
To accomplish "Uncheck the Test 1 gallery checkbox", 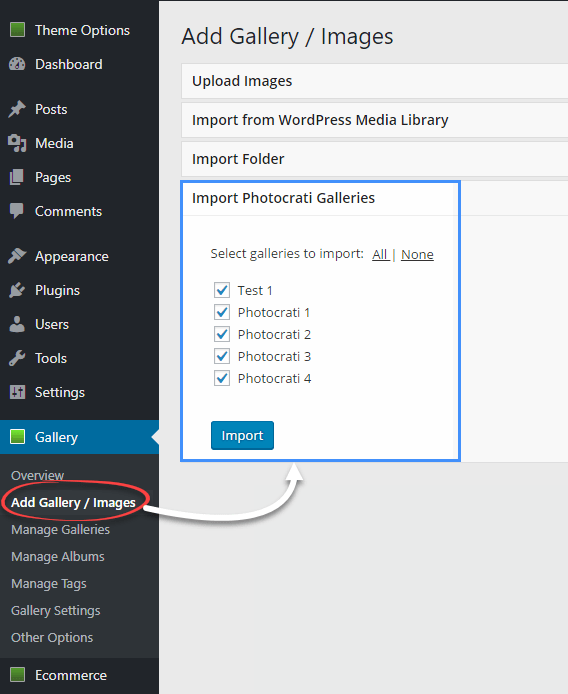I will (222, 290).
